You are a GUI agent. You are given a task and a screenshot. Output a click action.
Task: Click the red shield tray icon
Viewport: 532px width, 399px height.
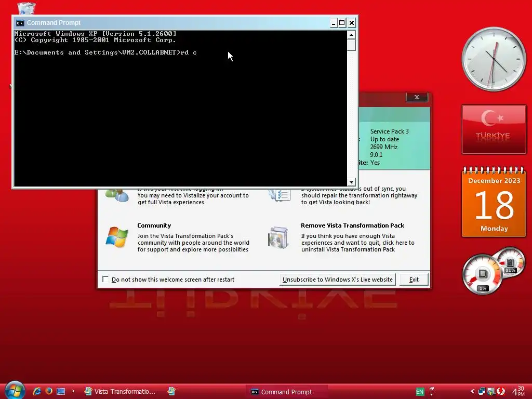500,391
